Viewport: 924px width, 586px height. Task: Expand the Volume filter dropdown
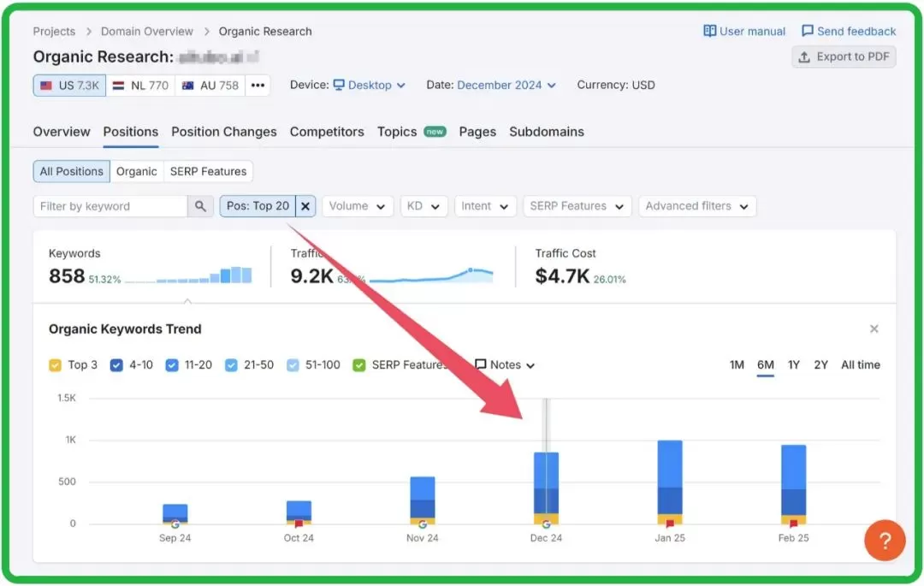coord(357,206)
